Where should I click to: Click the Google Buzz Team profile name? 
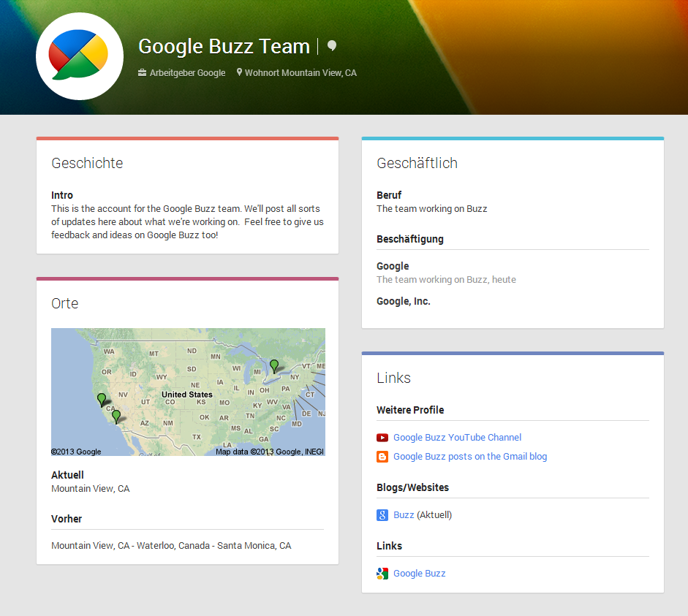224,46
